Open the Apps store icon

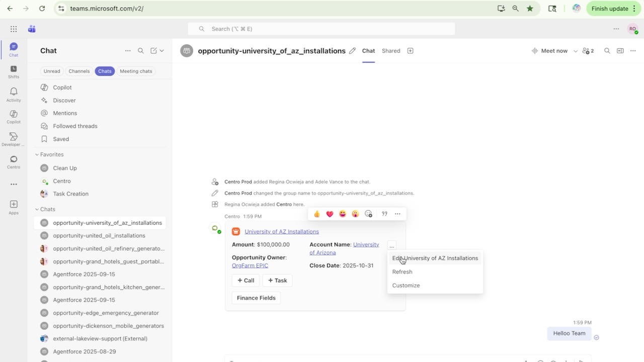point(14,207)
